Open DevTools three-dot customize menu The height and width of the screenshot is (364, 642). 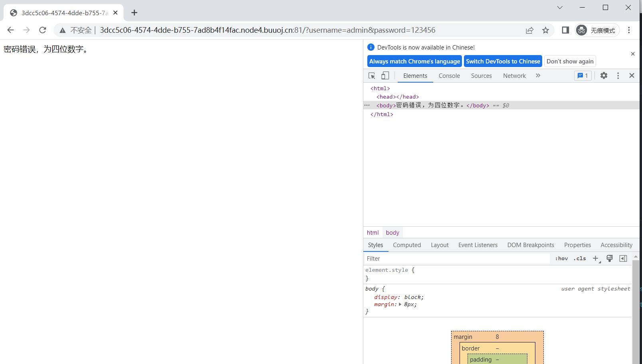(x=618, y=75)
